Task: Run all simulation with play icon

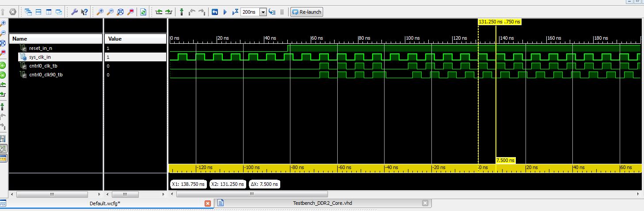Action: (225, 12)
